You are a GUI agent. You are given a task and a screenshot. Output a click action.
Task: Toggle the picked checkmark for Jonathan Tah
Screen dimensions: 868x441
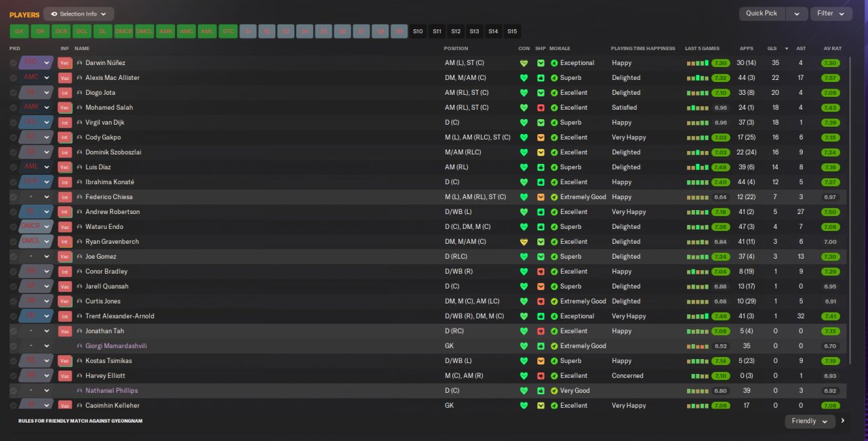pyautogui.click(x=13, y=331)
